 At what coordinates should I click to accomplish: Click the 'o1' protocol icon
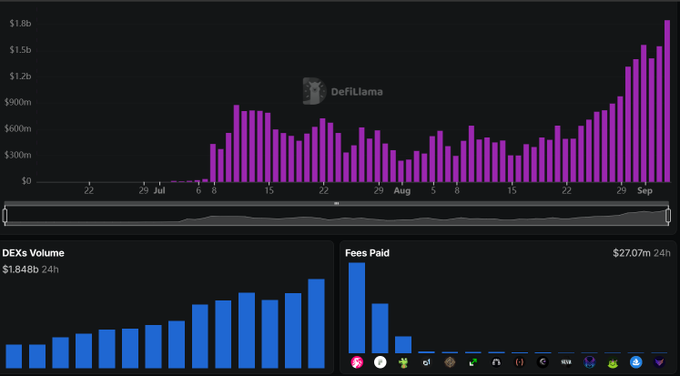click(427, 362)
